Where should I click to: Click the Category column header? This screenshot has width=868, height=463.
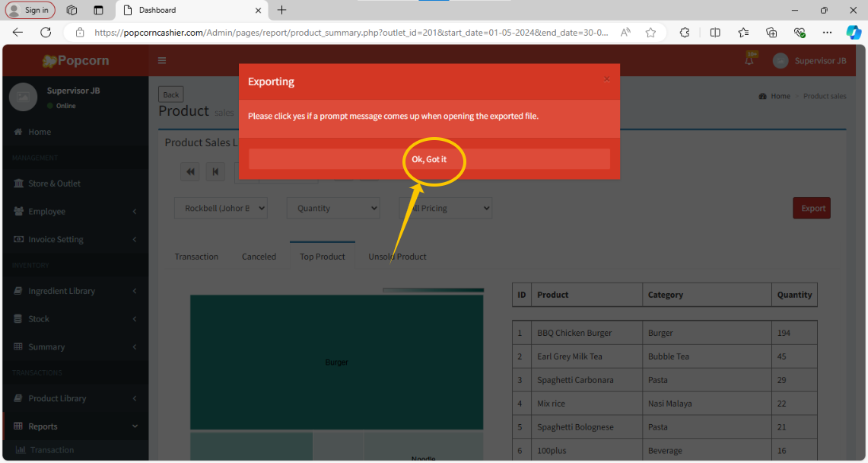point(707,295)
